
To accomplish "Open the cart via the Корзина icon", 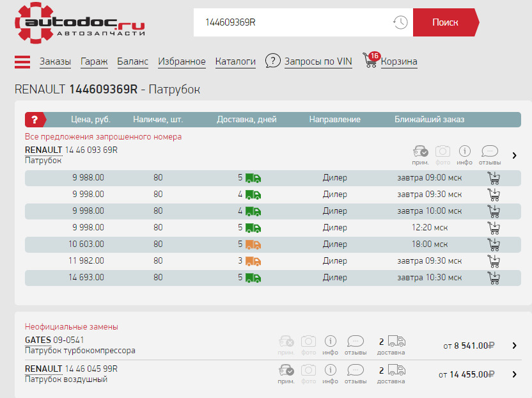I will pyautogui.click(x=370, y=61).
